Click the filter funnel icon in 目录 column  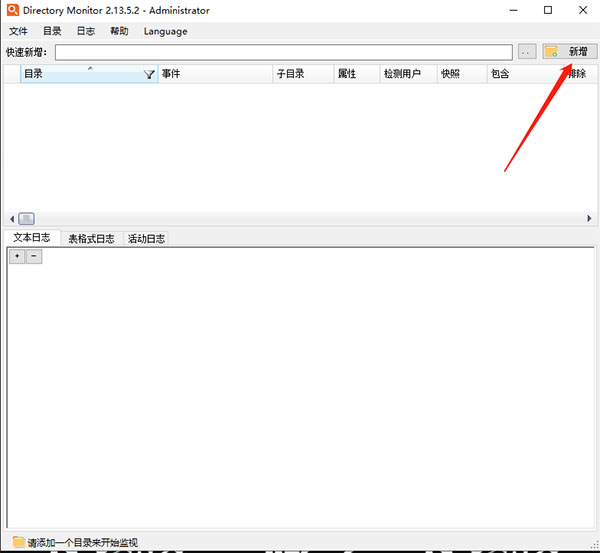click(x=149, y=74)
